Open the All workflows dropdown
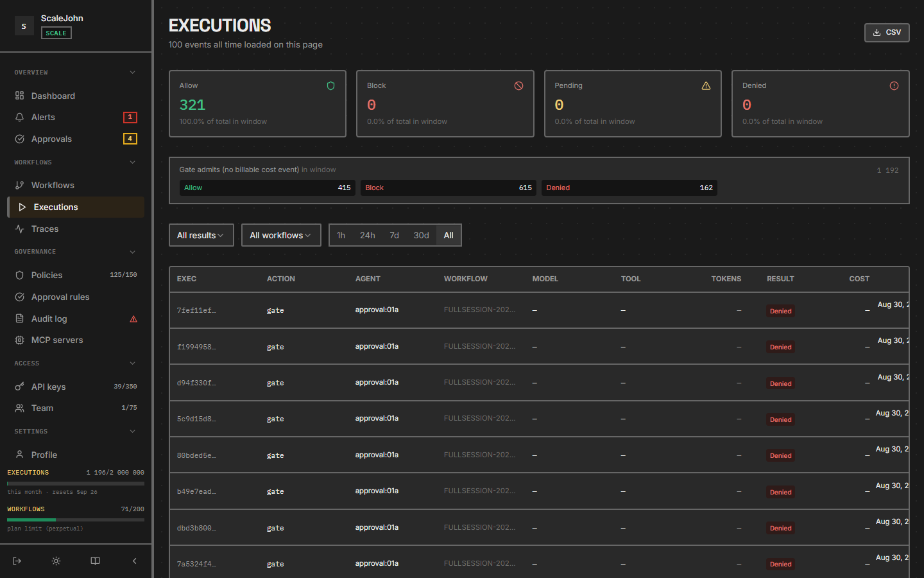The height and width of the screenshot is (578, 924). click(x=281, y=235)
